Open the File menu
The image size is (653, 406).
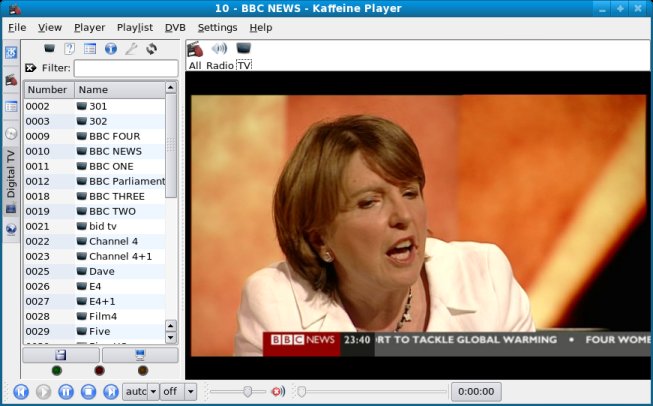17,27
